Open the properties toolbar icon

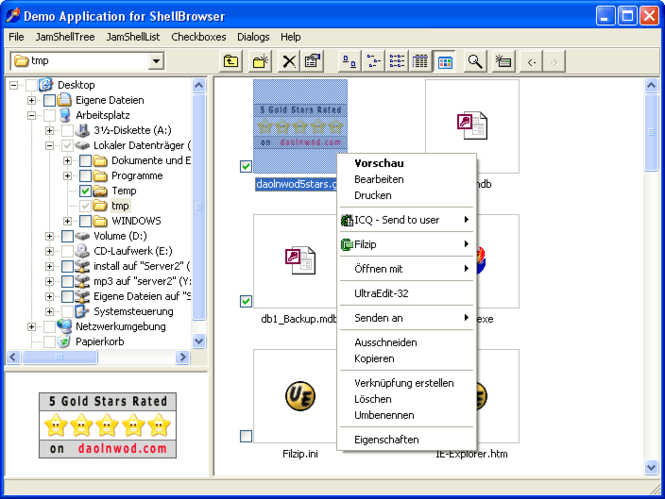pyautogui.click(x=312, y=62)
